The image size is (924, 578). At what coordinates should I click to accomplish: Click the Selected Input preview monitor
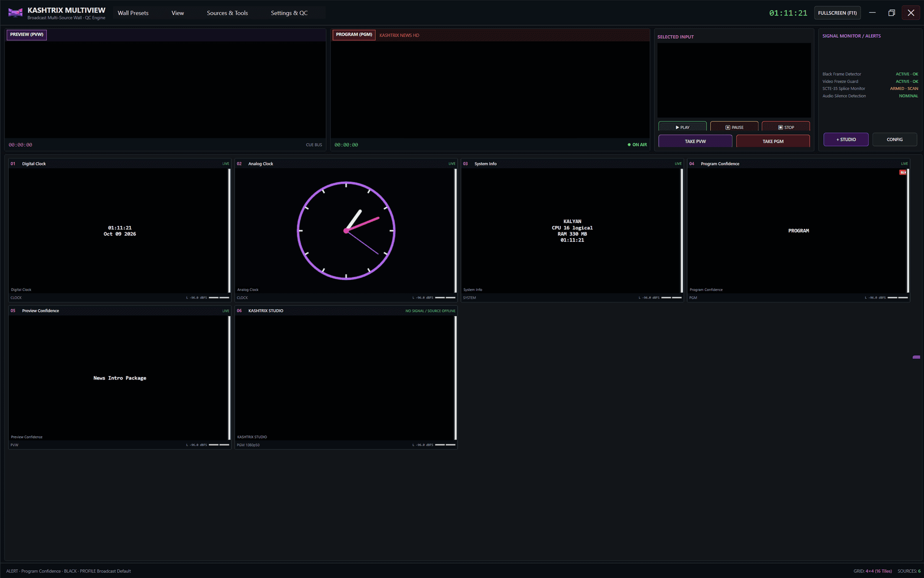tap(734, 80)
